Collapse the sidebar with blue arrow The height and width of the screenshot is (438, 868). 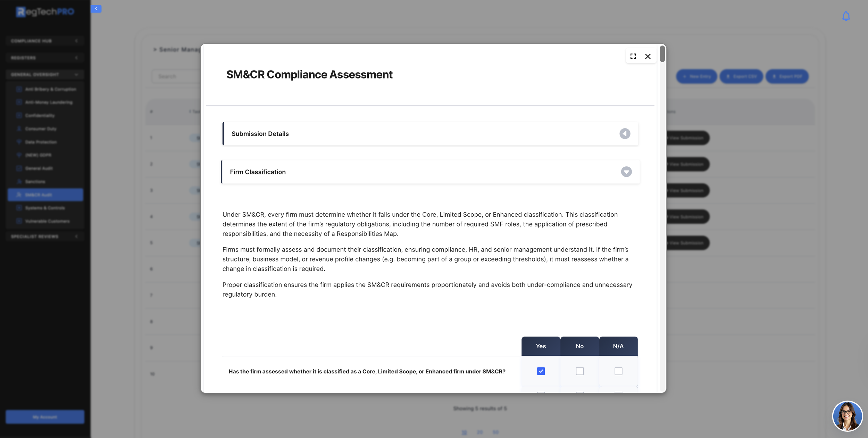96,9
